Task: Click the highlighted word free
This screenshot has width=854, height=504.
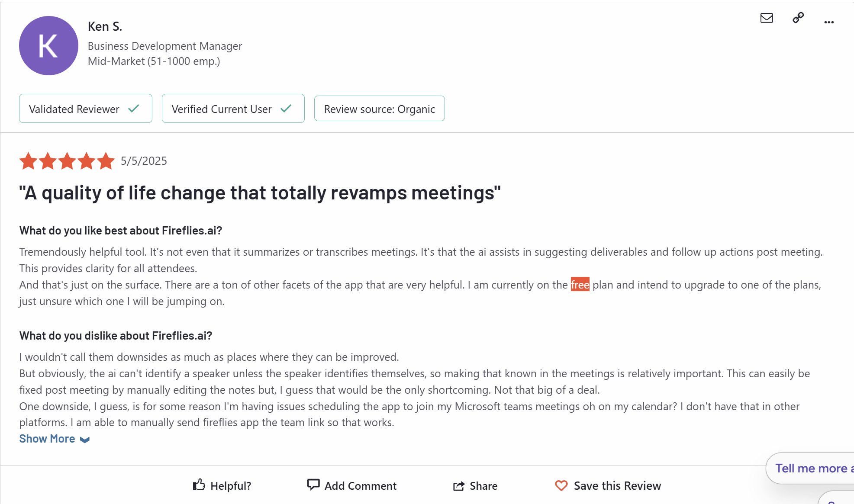Action: coord(580,285)
